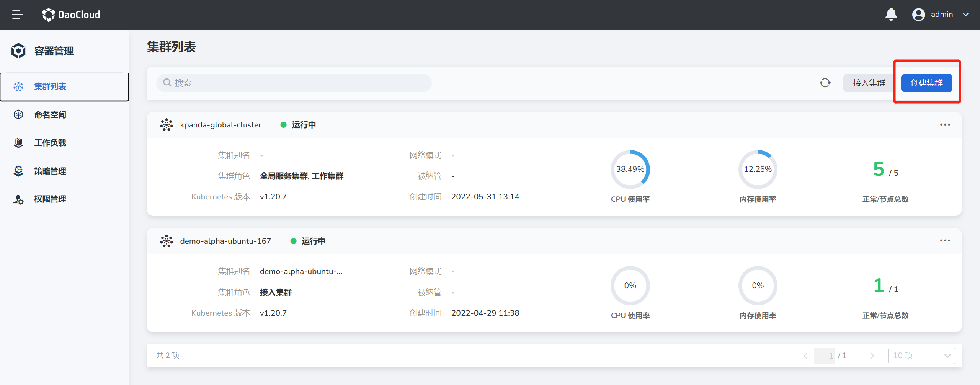The image size is (980, 385).
Task: Click the kpanda-global-cluster cluster icon
Action: click(167, 125)
